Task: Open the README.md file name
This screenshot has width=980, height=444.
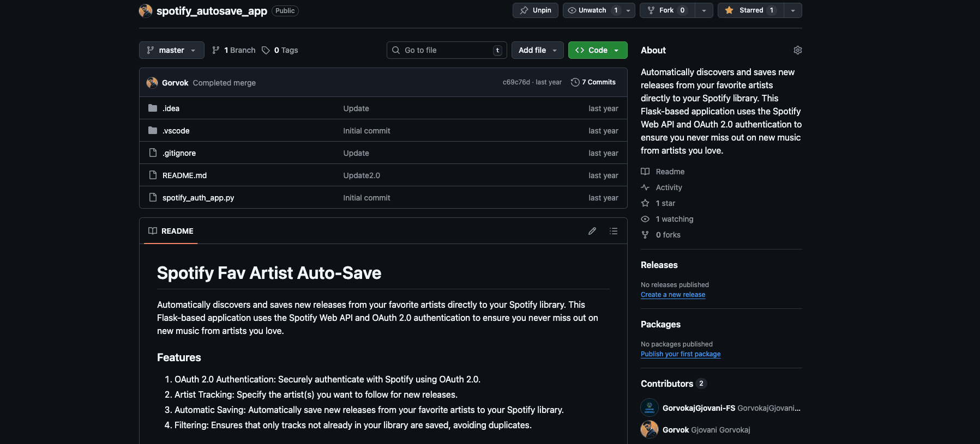Action: tap(184, 175)
